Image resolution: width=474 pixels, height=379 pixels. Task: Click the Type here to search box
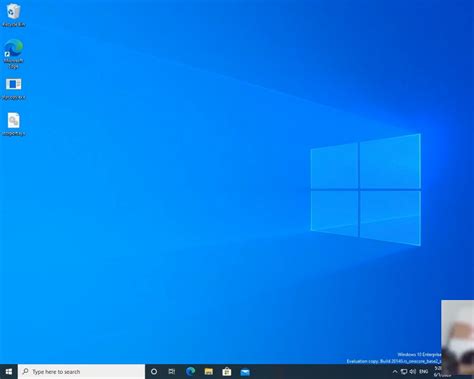(81, 371)
